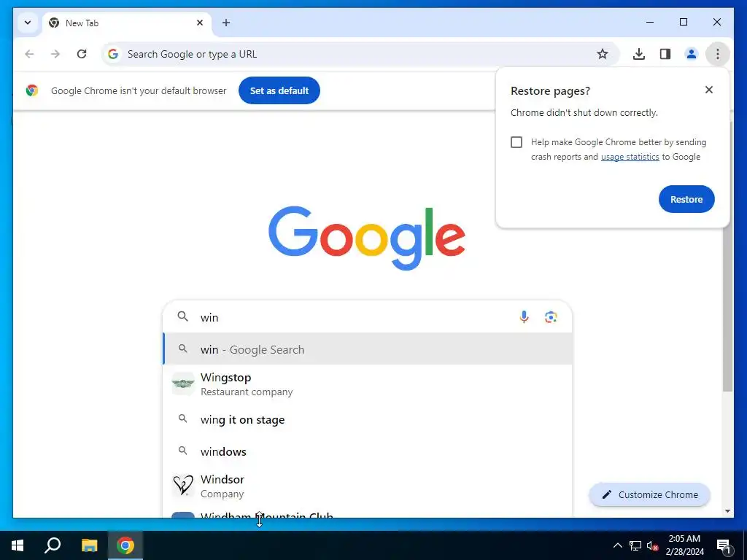Click the scrollbar down arrow
This screenshot has width=747, height=560.
click(x=727, y=511)
